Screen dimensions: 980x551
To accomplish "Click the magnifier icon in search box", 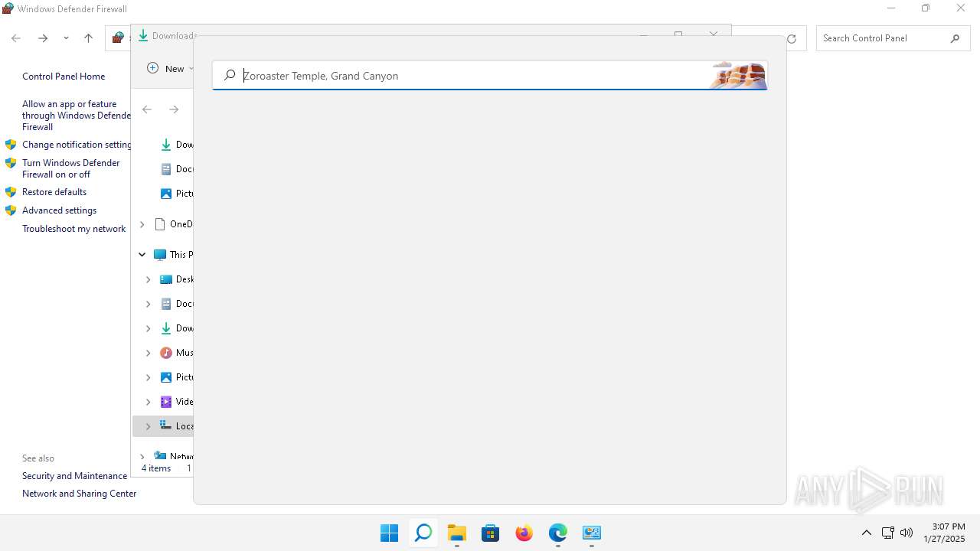I will click(x=230, y=76).
